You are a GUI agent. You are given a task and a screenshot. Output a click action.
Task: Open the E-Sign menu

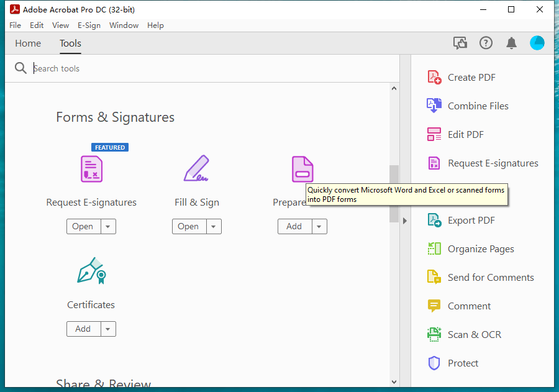tap(89, 25)
